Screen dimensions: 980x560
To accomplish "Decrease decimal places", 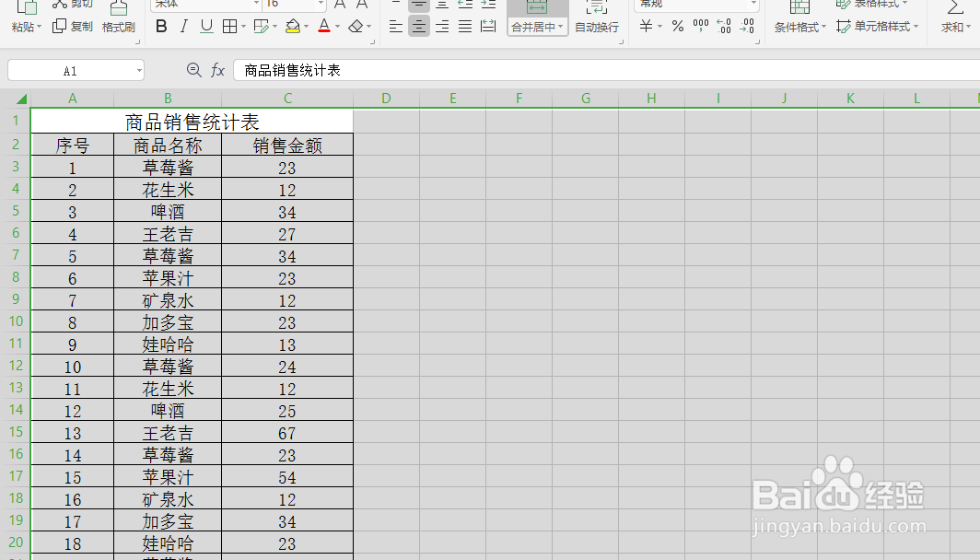I will [747, 26].
